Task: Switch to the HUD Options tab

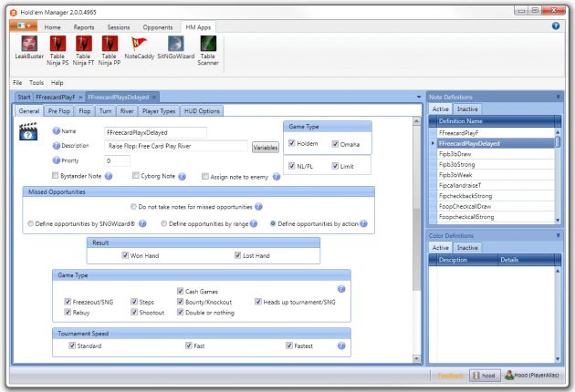Action: pyautogui.click(x=202, y=111)
